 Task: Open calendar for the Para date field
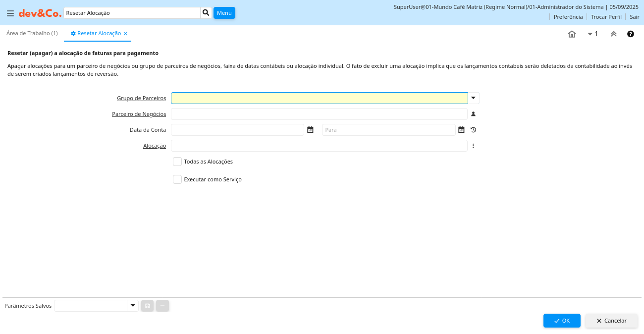[x=461, y=130]
